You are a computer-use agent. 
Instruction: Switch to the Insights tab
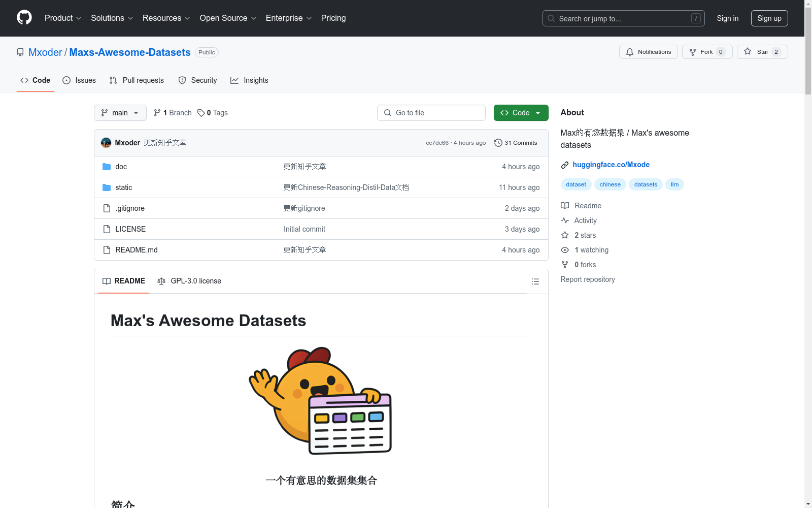249,80
